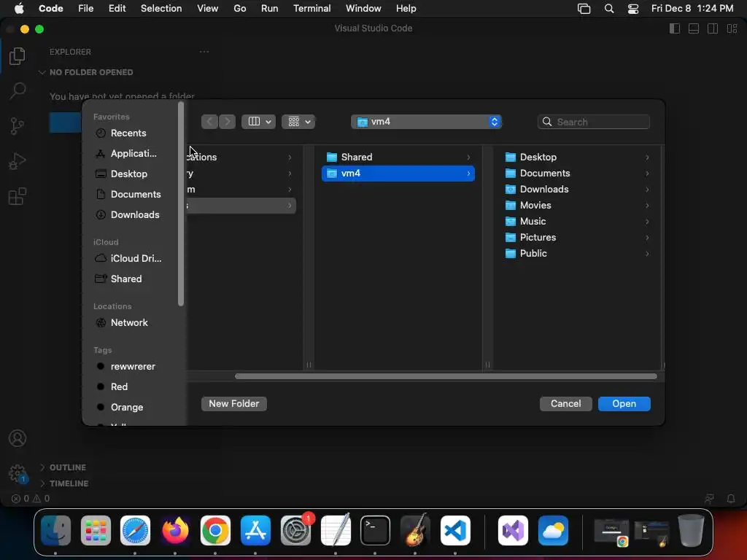This screenshot has width=747, height=560.
Task: Select the Public folder
Action: coord(577,253)
